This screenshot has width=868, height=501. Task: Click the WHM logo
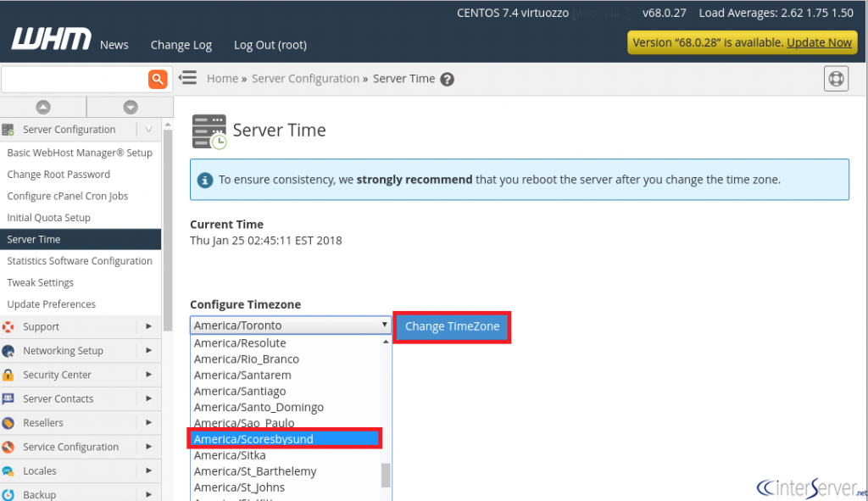(52, 39)
